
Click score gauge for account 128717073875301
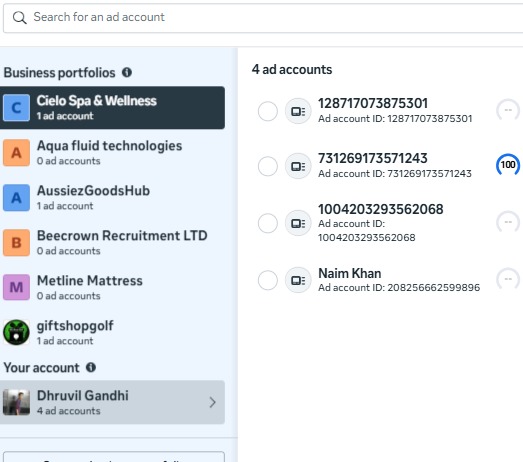point(508,110)
